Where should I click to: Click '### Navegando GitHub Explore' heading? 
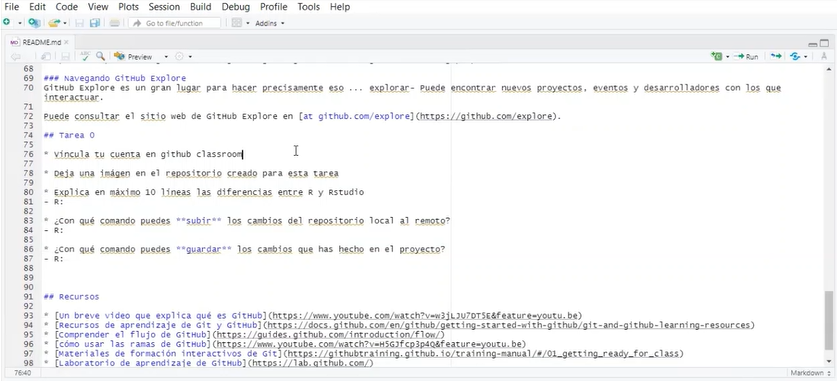pyautogui.click(x=115, y=78)
